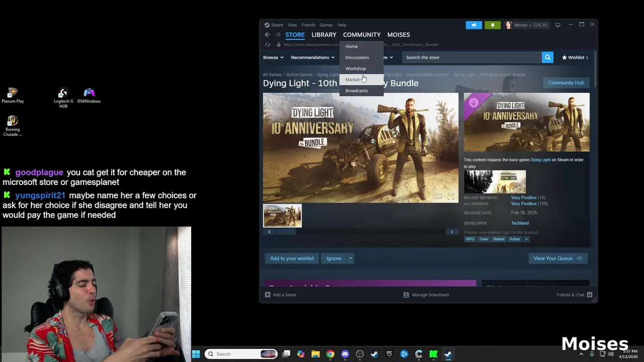This screenshot has height=362, width=644.
Task: Open Plarium Play desktop shortcut
Action: pyautogui.click(x=13, y=96)
